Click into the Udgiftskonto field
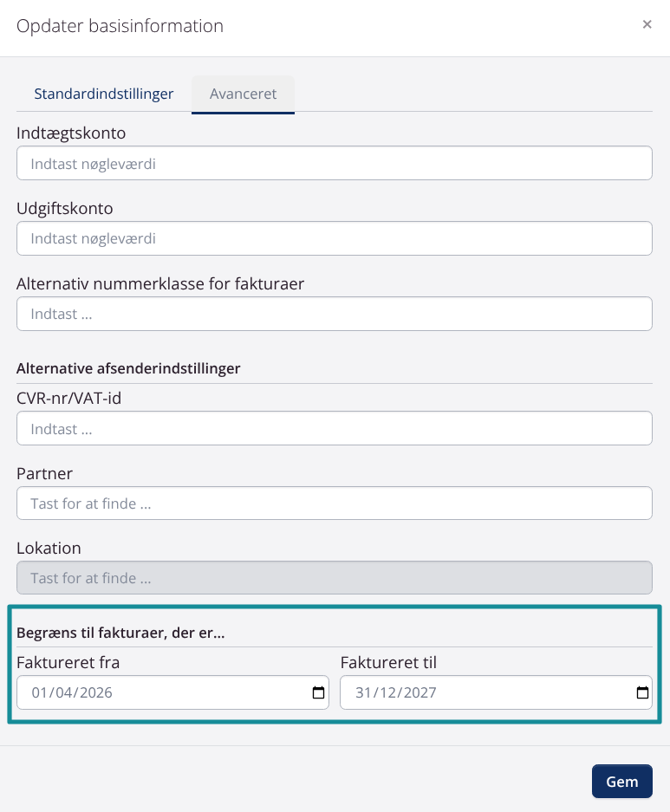Viewport: 670px width, 812px height. click(x=334, y=238)
